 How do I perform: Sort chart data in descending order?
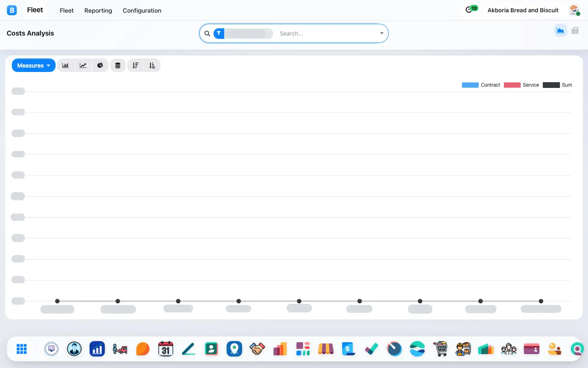[136, 65]
